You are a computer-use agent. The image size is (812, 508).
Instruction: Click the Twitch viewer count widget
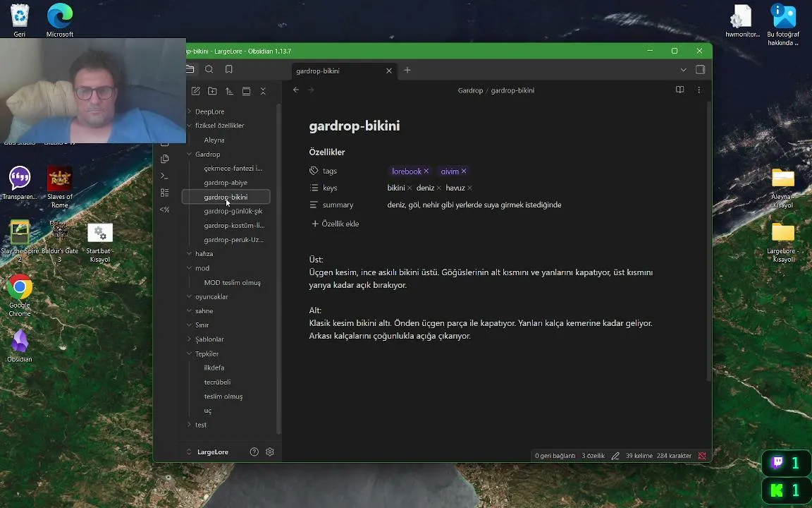[x=786, y=463]
